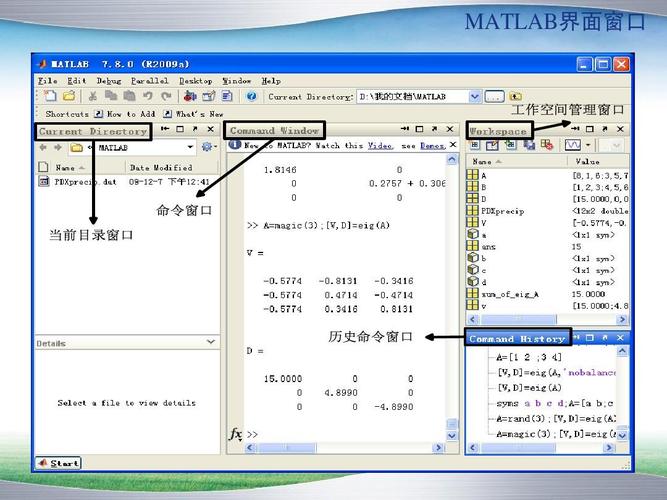Click the Demos link in the info bar
This screenshot has height=500, width=667.
pyautogui.click(x=433, y=146)
